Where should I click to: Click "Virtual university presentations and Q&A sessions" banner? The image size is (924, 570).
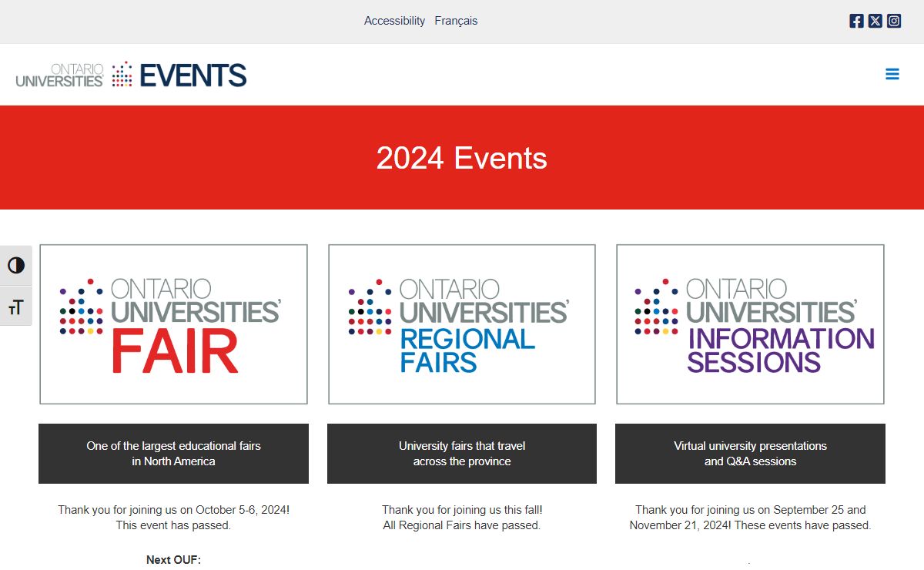click(x=750, y=454)
